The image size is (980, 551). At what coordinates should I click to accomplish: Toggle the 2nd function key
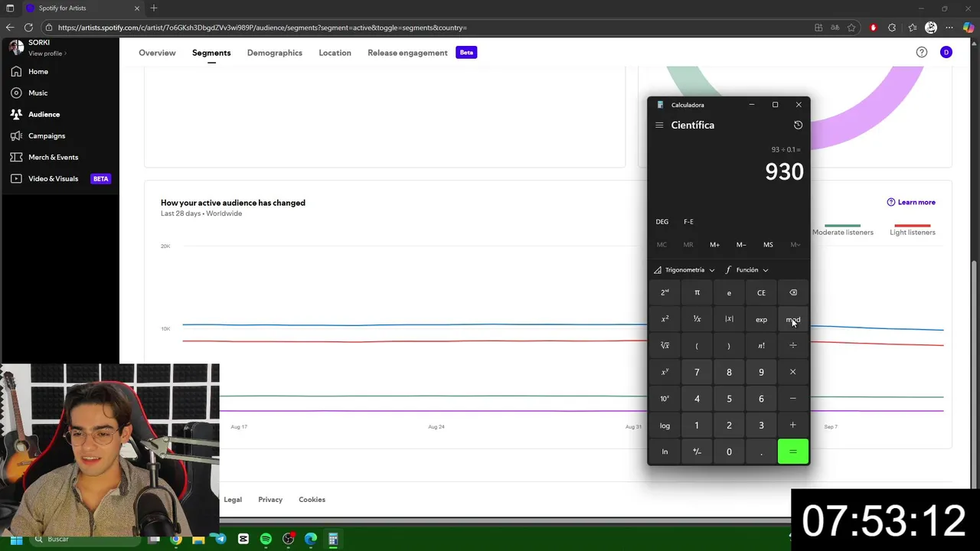point(665,292)
